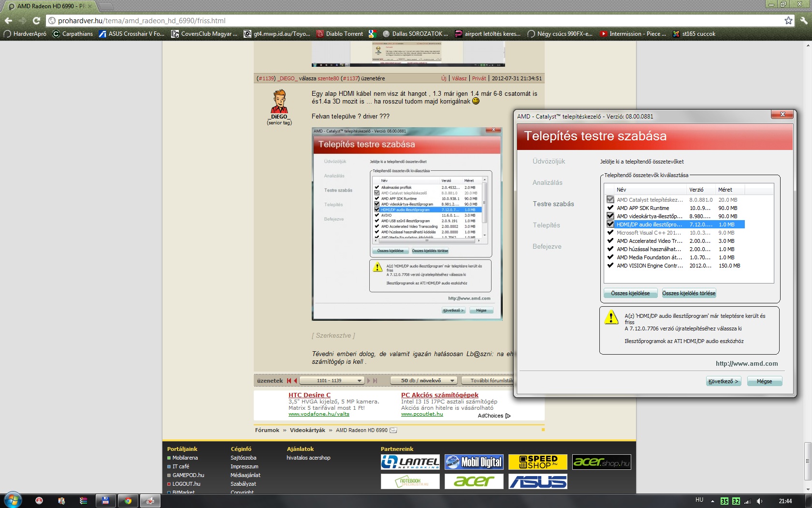Screen dimensions: 812x508
Task: Go back with the browser back arrow
Action: click(8, 21)
